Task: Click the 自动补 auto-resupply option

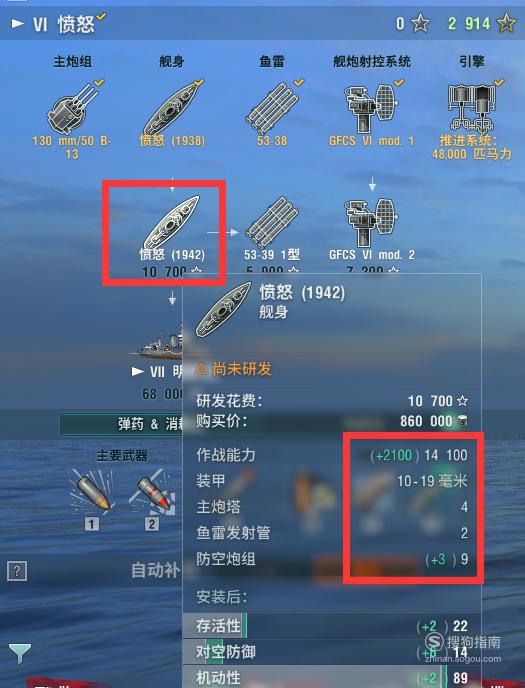Action: 156,570
